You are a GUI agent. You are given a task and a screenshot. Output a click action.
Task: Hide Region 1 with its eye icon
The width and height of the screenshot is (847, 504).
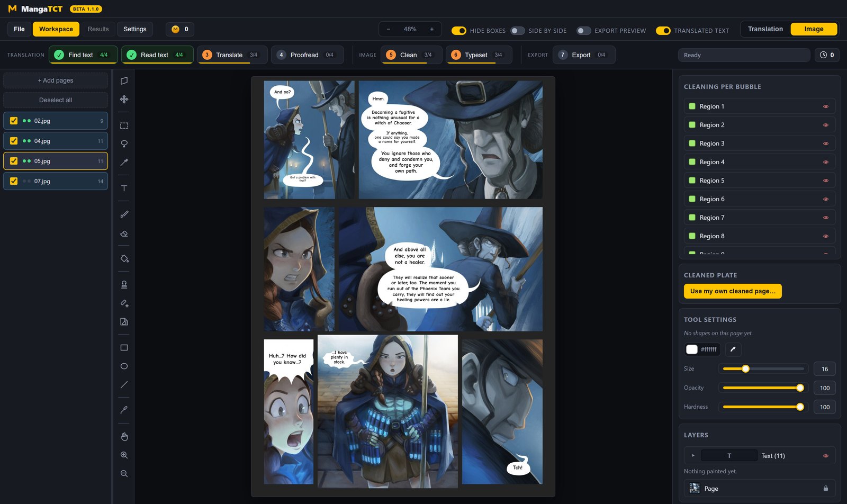825,106
